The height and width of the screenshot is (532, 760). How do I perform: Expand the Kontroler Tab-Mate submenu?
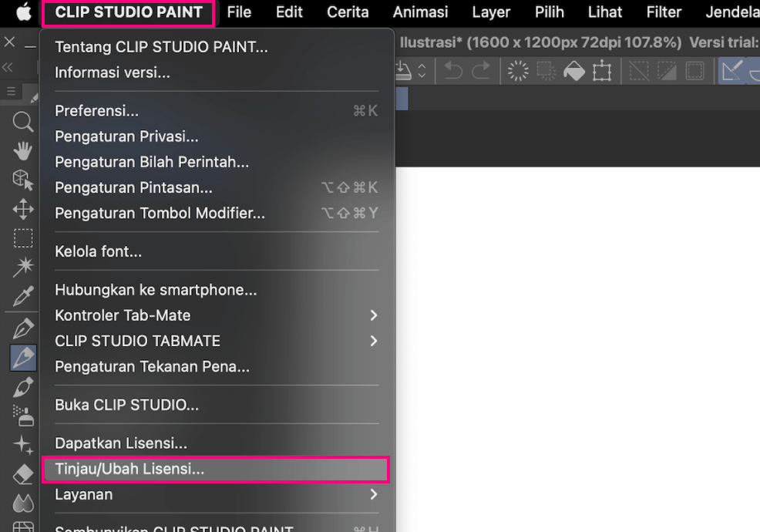[373, 315]
